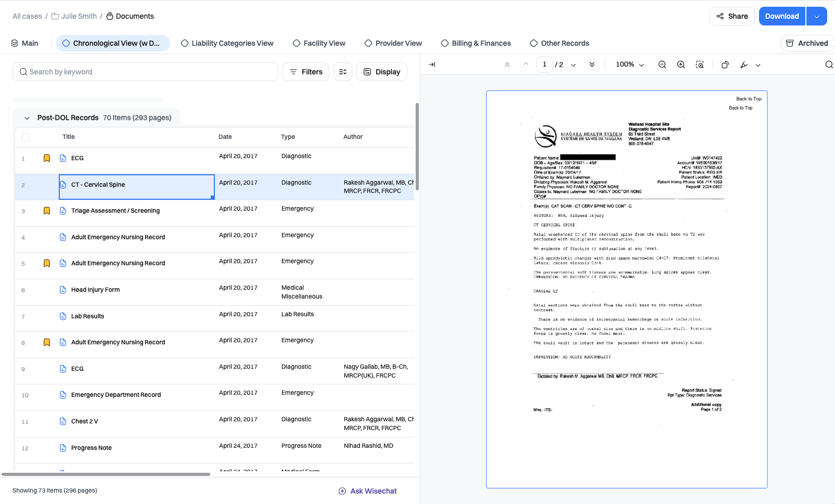Screen dimensions: 835x504
Task: Jump to the first page
Action: click(x=507, y=64)
